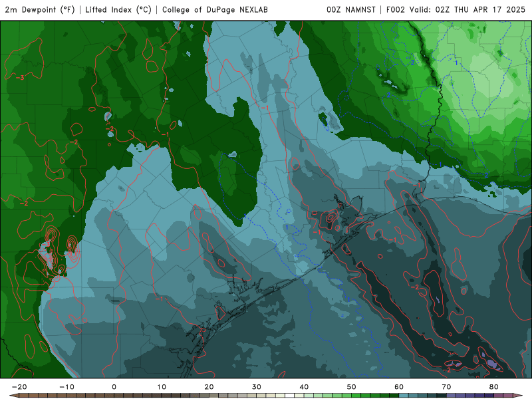Click the "Lifted Index (°C)" title text
This screenshot has width=532, height=399.
tap(118, 9)
